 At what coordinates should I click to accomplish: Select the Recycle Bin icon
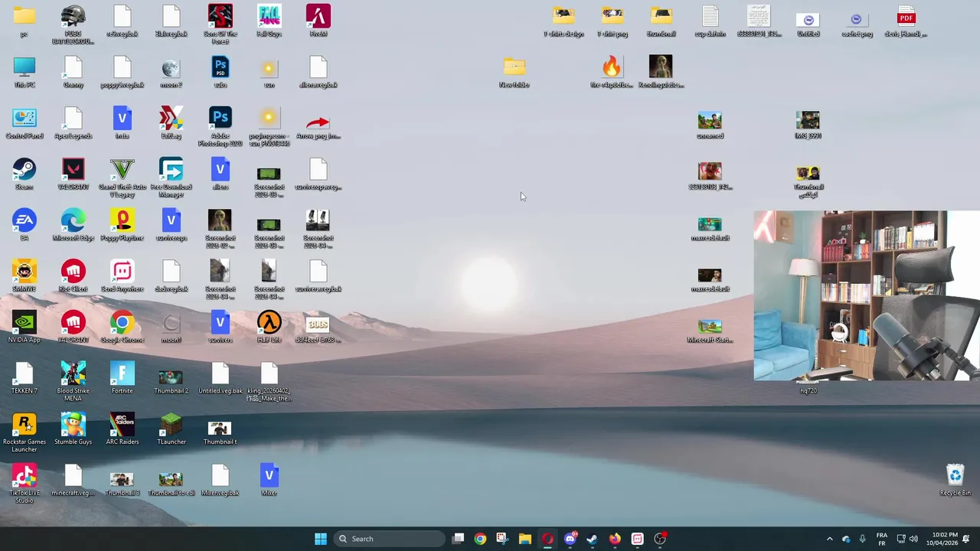[955, 481]
